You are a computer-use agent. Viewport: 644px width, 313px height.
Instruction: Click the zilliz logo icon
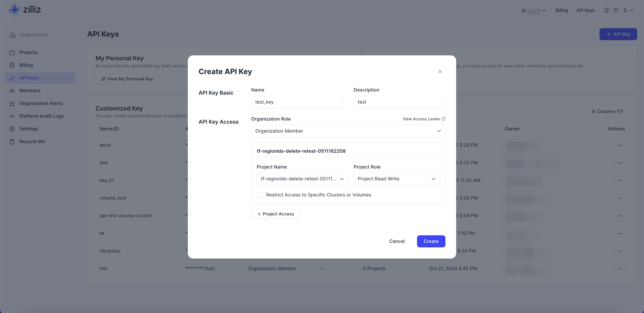coord(15,10)
